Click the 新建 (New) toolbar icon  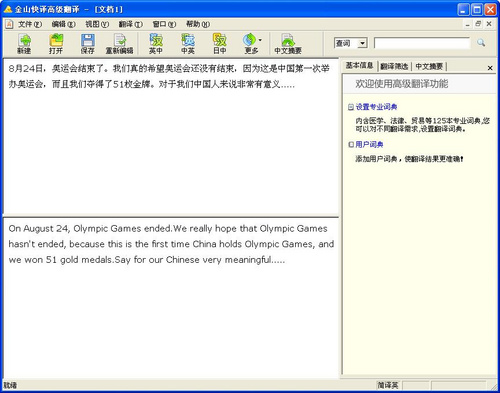pyautogui.click(x=24, y=44)
